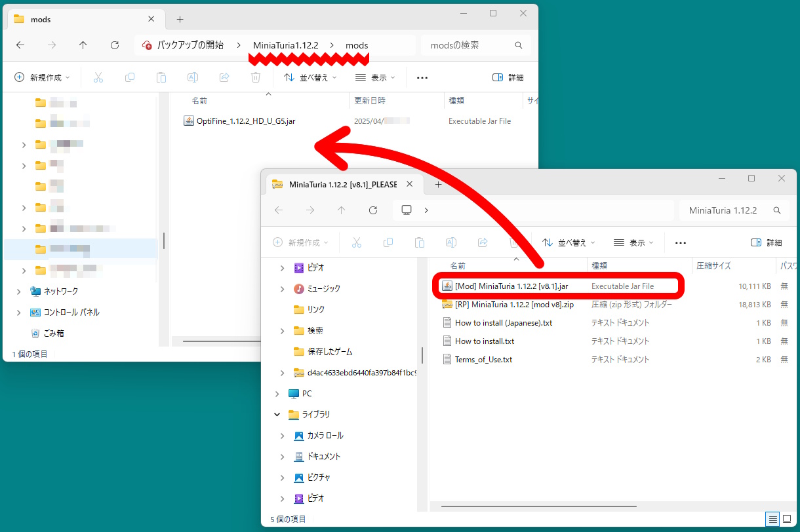Click the search magnifier in the mods window

519,45
